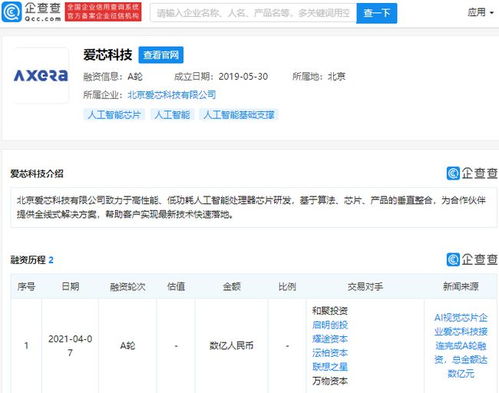Click the Axera company logo thumbnail
The height and width of the screenshot is (393, 499).
(x=41, y=75)
